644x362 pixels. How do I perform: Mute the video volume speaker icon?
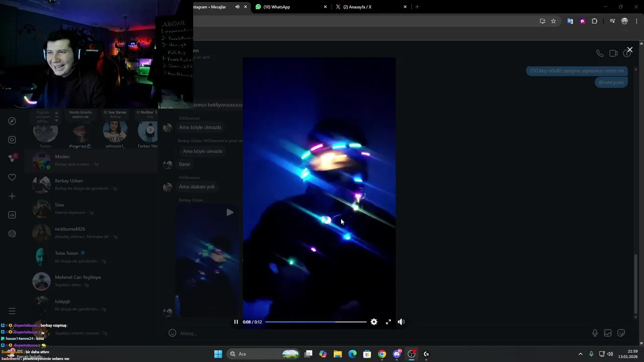click(401, 322)
